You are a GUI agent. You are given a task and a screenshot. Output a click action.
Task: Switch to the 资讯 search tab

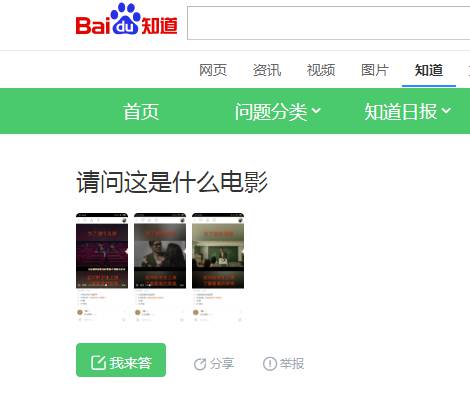coord(267,70)
